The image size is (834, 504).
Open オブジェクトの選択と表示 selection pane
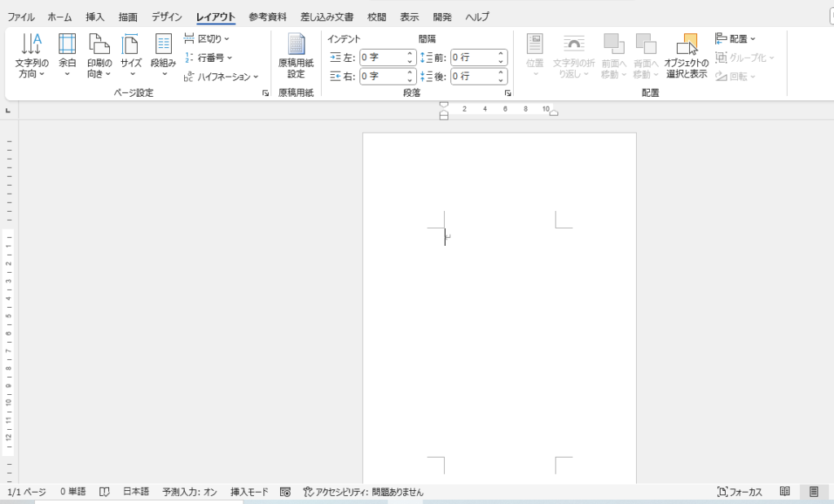pos(687,56)
